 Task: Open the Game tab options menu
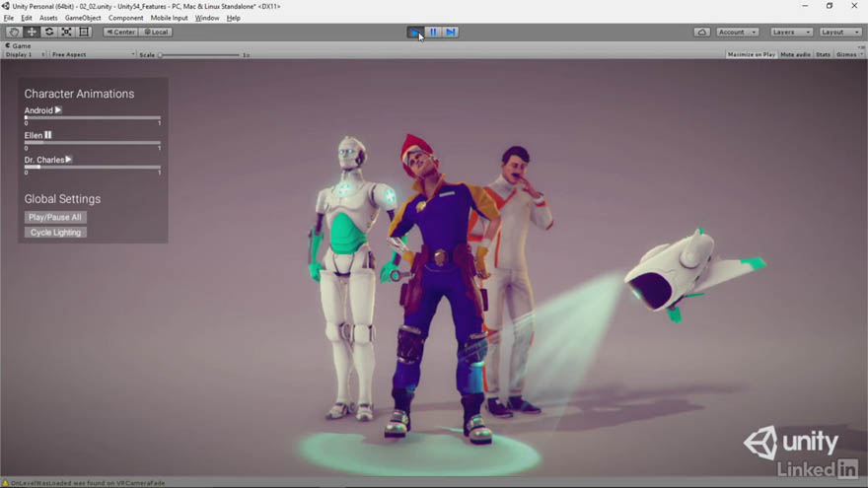(861, 46)
